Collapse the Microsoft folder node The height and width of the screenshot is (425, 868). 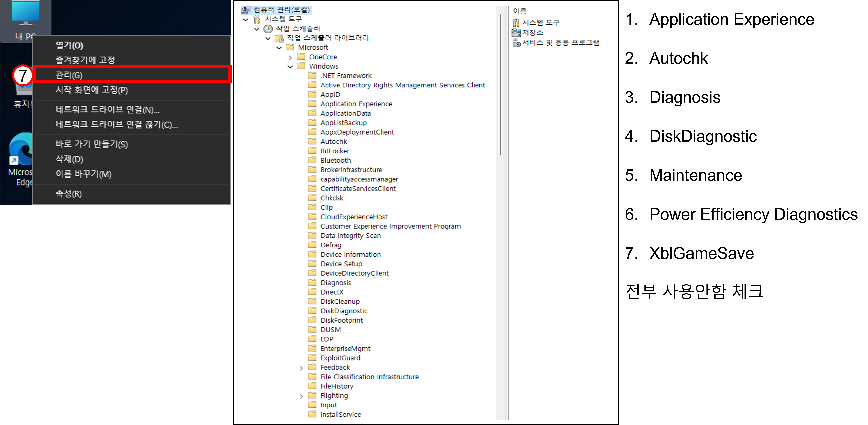279,48
